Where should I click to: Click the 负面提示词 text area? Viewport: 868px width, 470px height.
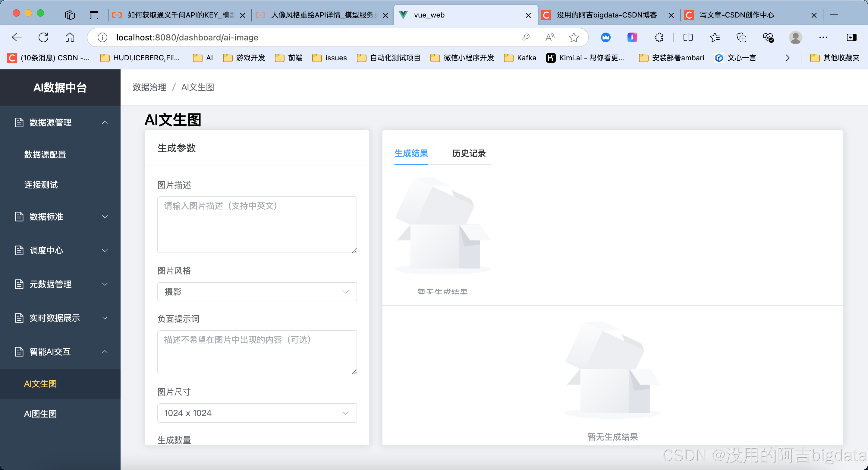[257, 352]
